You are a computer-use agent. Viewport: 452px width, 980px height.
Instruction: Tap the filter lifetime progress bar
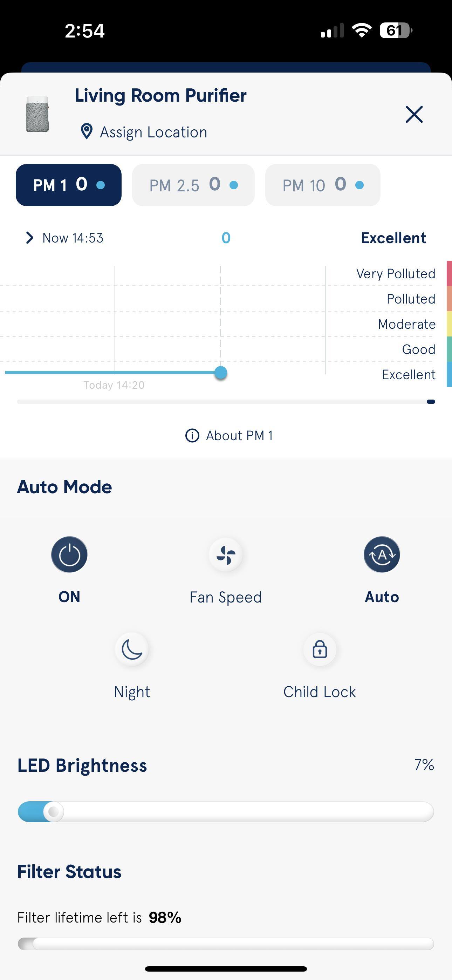pos(226,944)
